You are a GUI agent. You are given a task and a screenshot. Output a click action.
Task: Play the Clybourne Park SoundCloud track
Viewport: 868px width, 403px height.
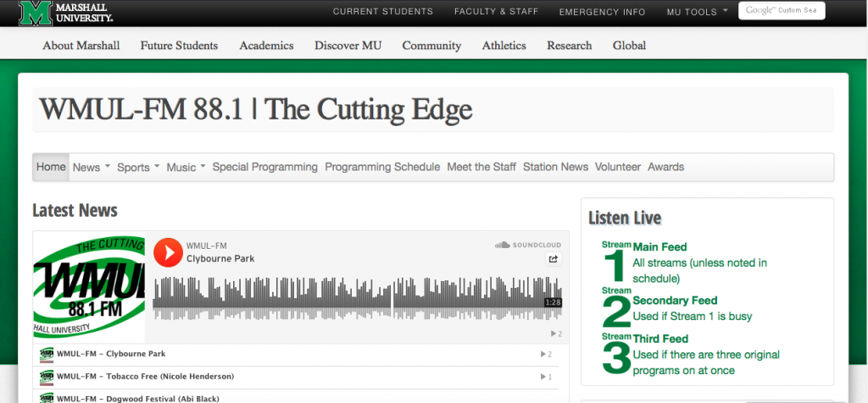pyautogui.click(x=168, y=252)
